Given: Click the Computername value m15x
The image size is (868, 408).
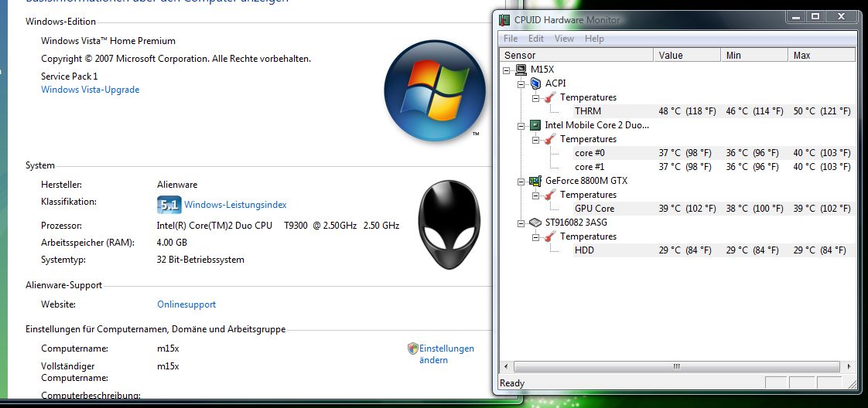Looking at the screenshot, I should tap(168, 348).
